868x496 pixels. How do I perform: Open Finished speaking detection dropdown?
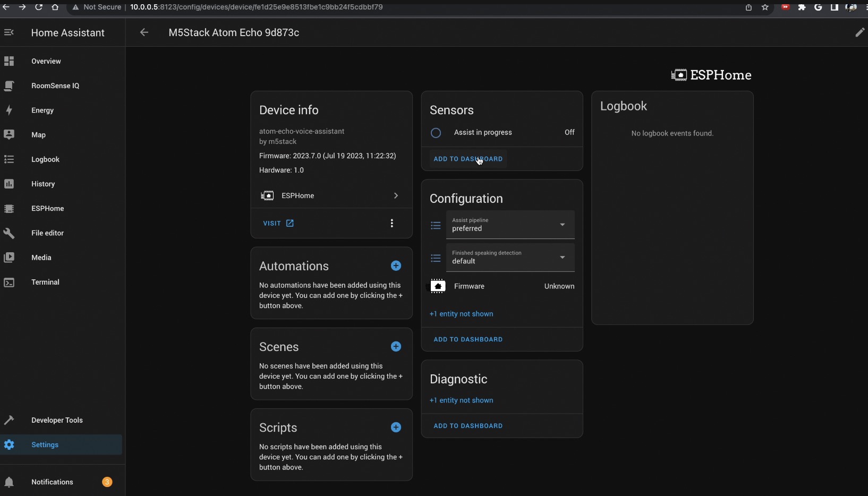point(510,258)
